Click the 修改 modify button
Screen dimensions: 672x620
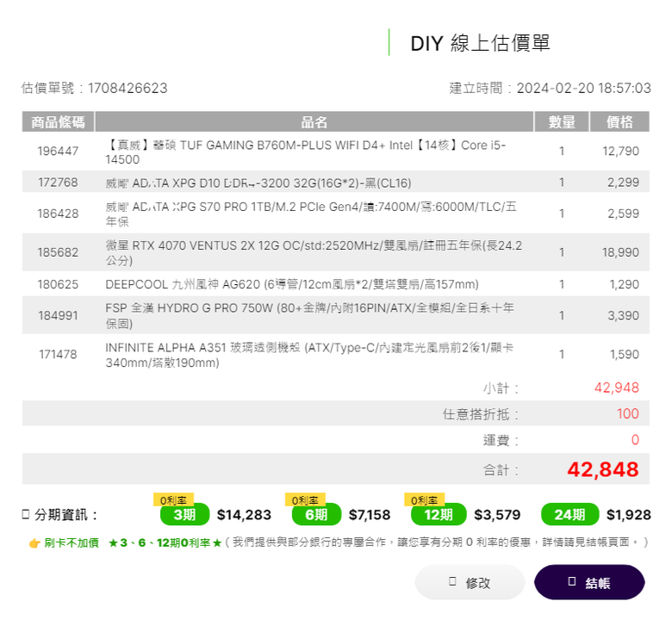470,582
